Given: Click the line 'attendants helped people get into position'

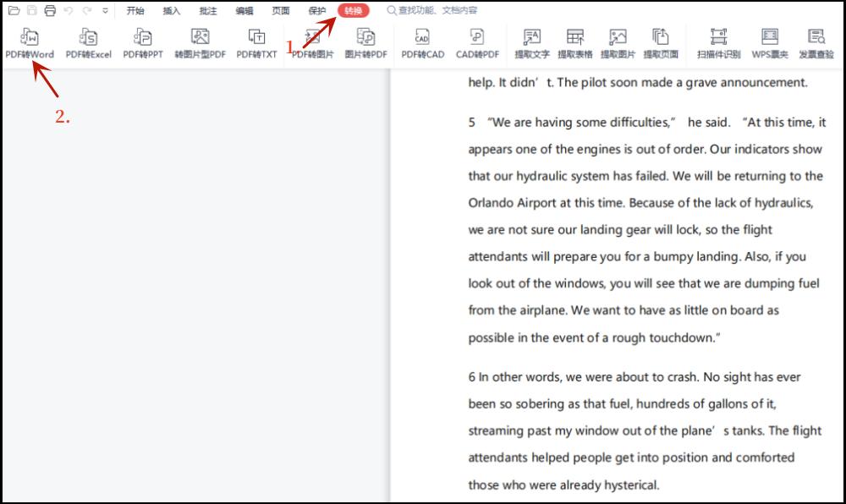Looking at the screenshot, I should [x=631, y=457].
